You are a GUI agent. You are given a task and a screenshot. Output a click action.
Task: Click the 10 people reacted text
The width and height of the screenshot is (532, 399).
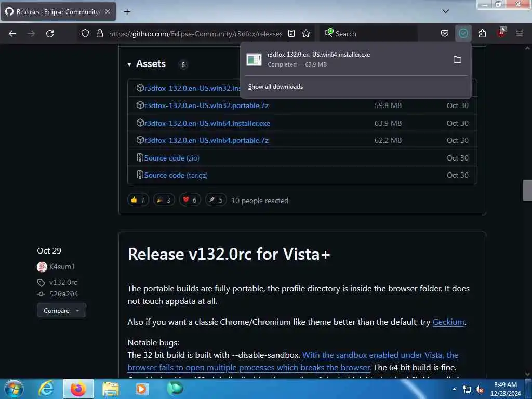[x=260, y=201]
